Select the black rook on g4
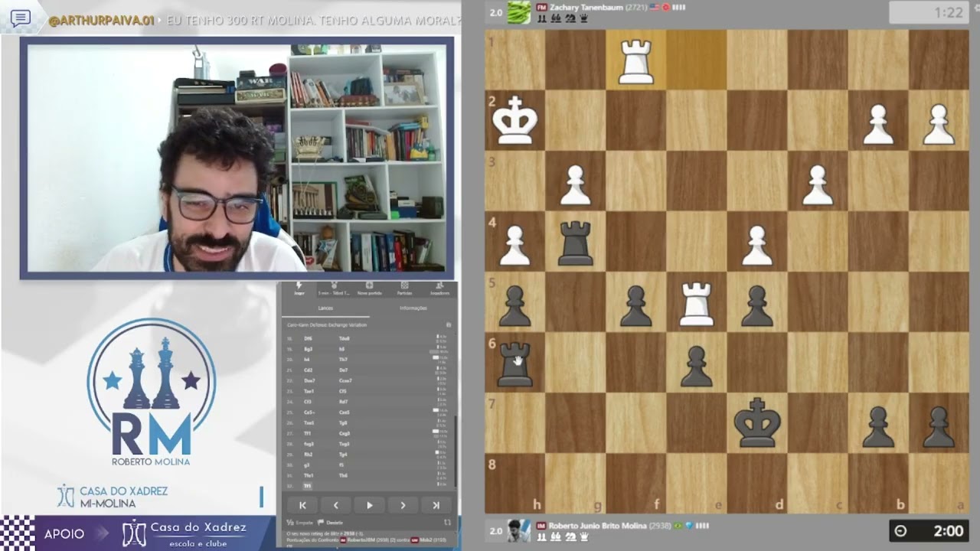980x551 pixels. click(x=575, y=244)
